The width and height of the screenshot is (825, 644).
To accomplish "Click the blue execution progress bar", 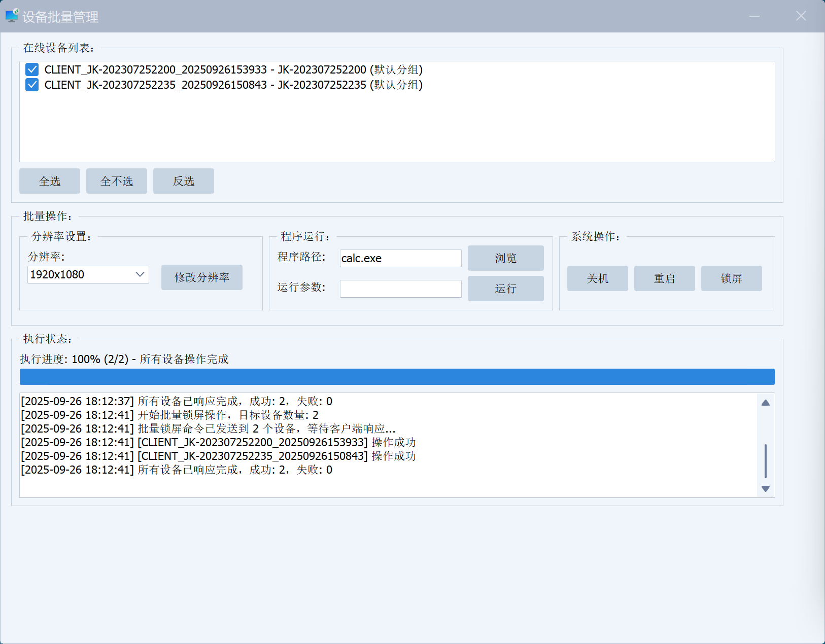I will click(397, 377).
